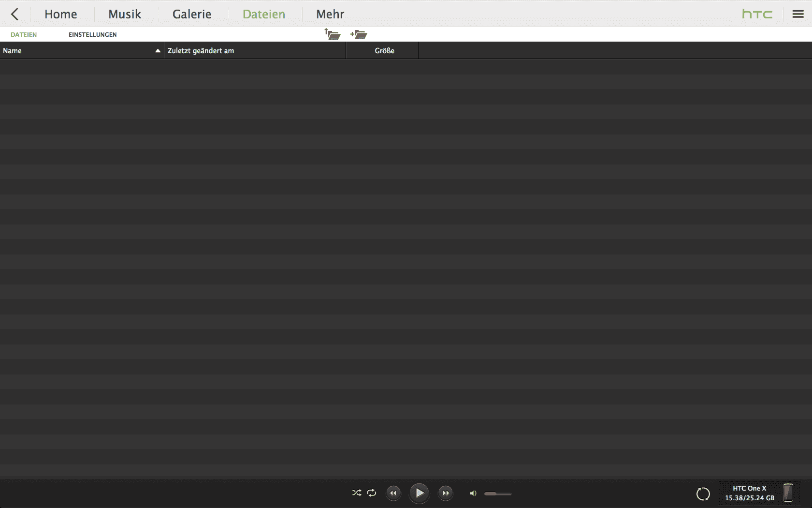The width and height of the screenshot is (812, 508).
Task: Skip to the previous track
Action: 393,493
